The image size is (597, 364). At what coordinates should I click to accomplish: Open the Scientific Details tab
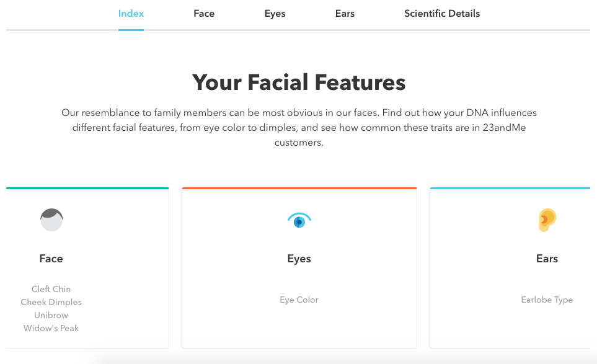442,14
